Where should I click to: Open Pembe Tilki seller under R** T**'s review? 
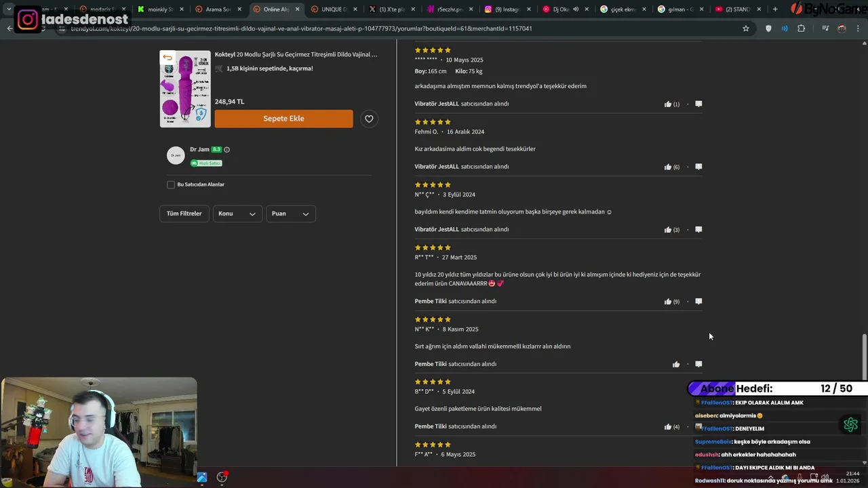tap(431, 302)
